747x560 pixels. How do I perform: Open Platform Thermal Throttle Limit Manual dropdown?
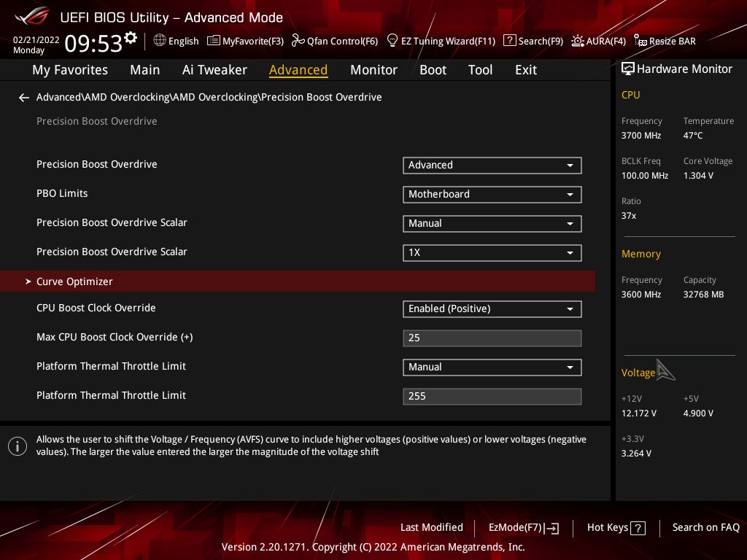[x=492, y=367]
